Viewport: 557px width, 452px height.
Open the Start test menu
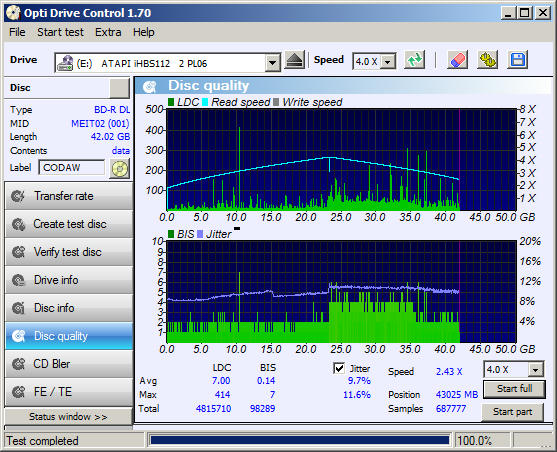pyautogui.click(x=60, y=32)
